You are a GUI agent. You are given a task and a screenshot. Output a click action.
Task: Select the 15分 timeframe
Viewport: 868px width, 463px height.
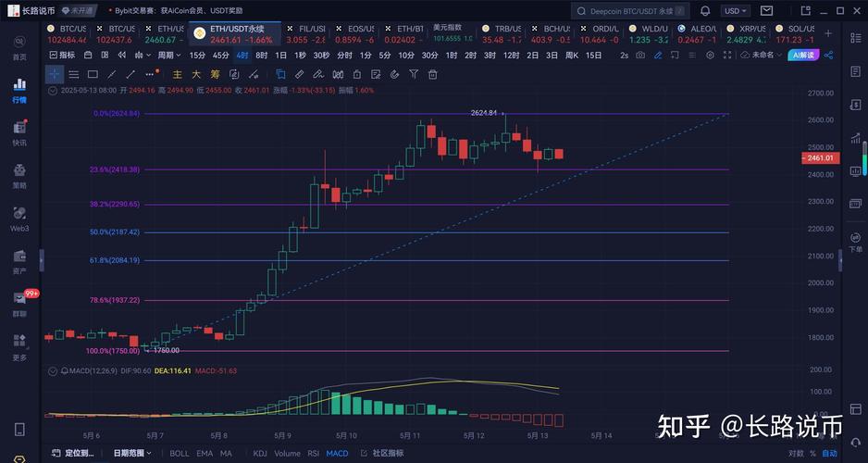[x=197, y=55]
